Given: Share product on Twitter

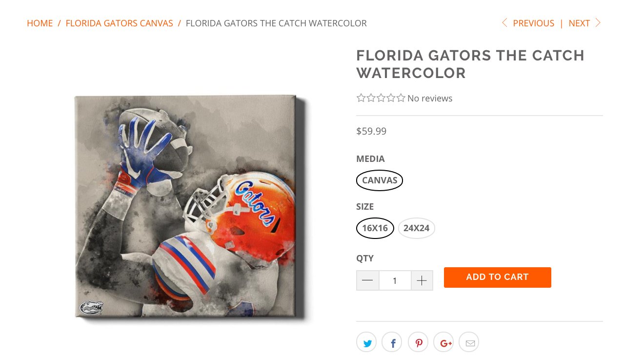Looking at the screenshot, I should [x=366, y=343].
